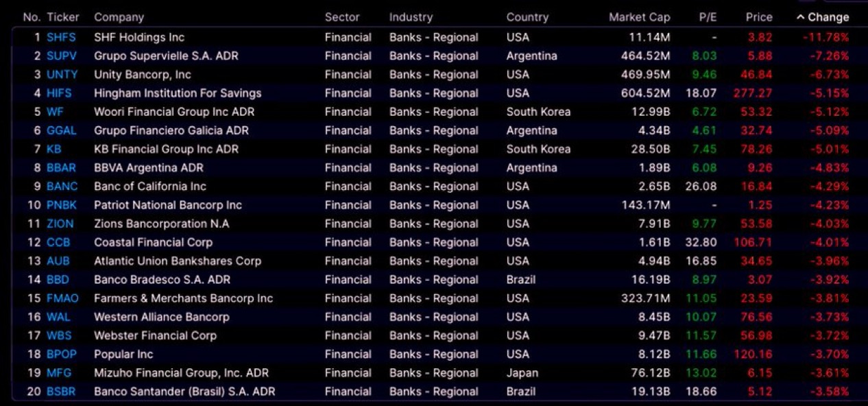Sort table by Market Cap column
868x406 pixels.
click(639, 17)
